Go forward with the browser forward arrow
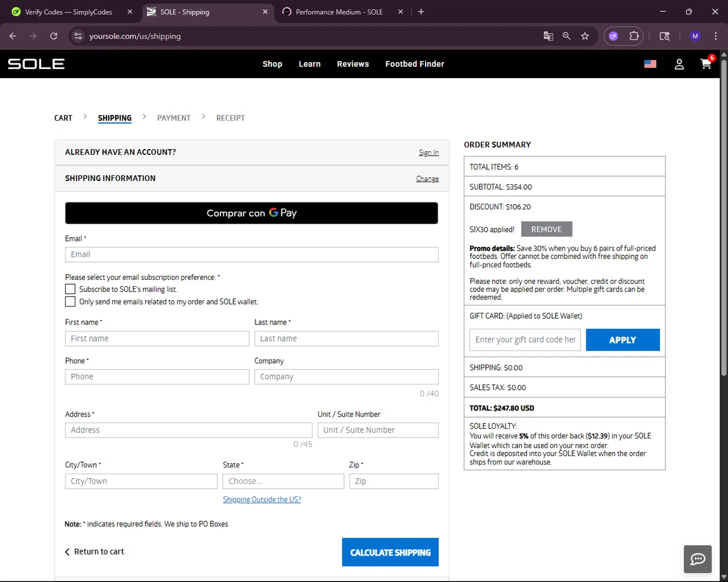 (x=33, y=36)
